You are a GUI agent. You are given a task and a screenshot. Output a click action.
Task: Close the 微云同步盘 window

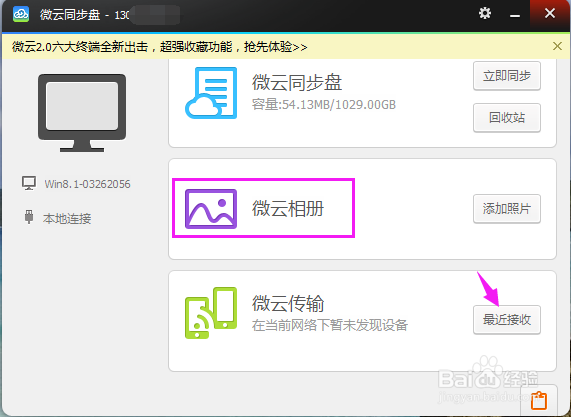pos(550,13)
